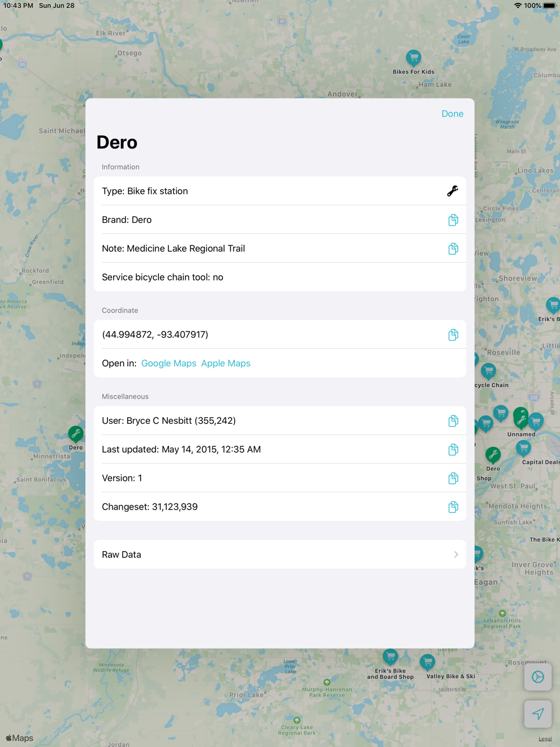Tap the Apple Maps logo on map
The width and height of the screenshot is (560, 747).
click(20, 738)
